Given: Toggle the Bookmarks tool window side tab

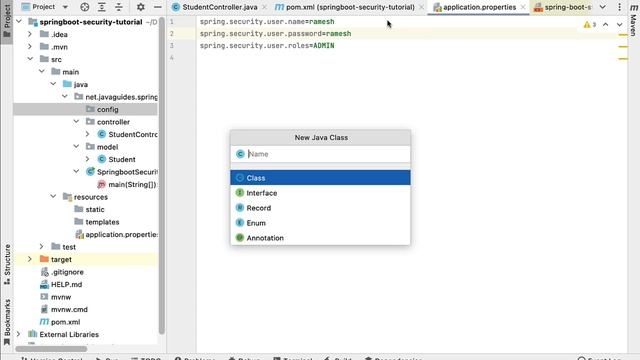Looking at the screenshot, I should [x=7, y=322].
